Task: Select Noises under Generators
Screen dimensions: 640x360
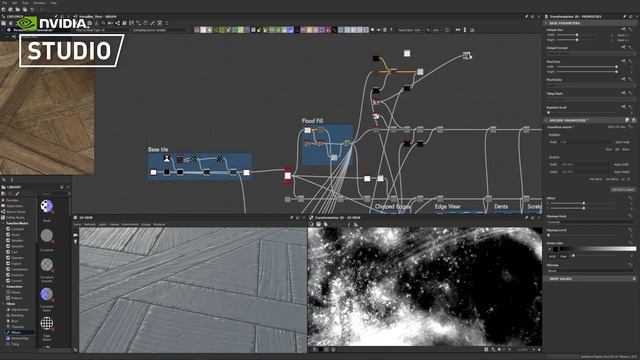Action: [x=16, y=292]
